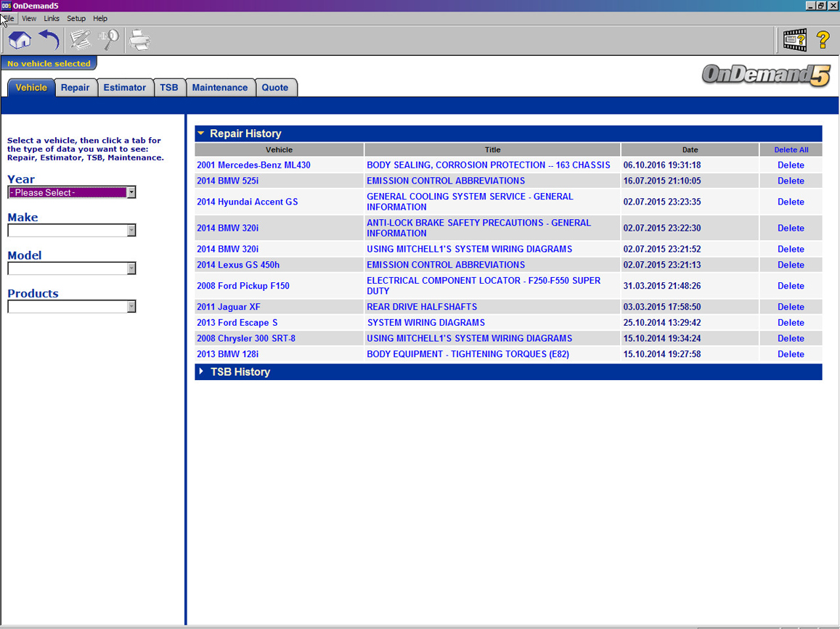
Task: Click the OnDemand5 logo
Action: point(765,75)
